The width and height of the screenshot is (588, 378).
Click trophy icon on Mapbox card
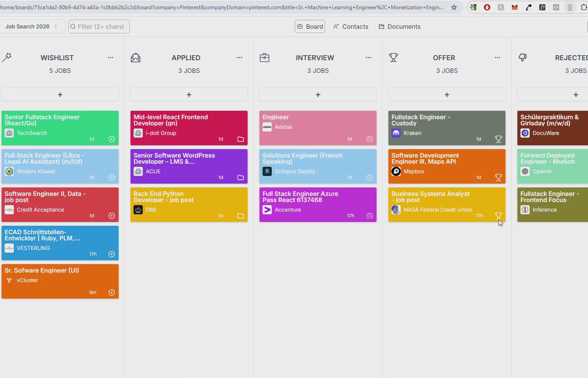point(499,177)
